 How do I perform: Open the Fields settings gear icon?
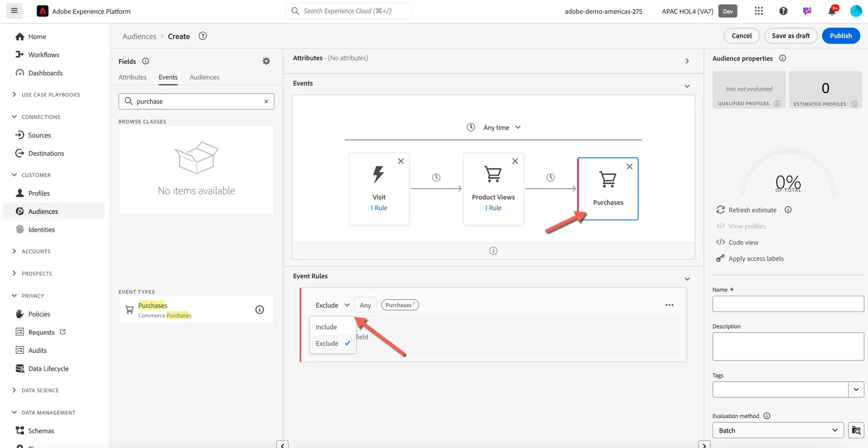pos(266,61)
